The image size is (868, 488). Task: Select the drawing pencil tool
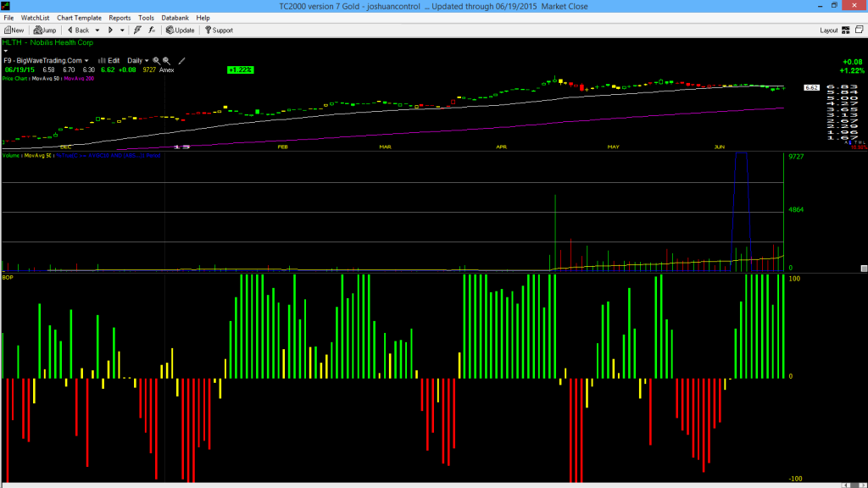click(x=181, y=61)
